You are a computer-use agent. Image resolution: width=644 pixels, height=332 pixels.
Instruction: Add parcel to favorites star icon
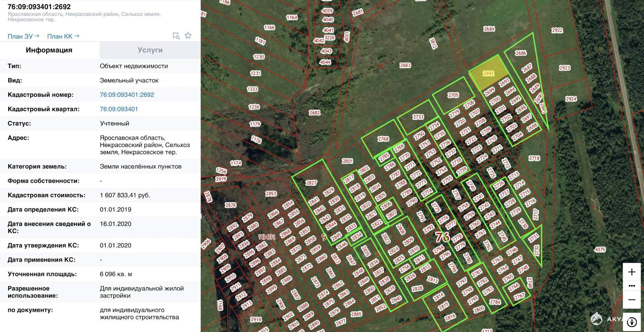point(188,36)
